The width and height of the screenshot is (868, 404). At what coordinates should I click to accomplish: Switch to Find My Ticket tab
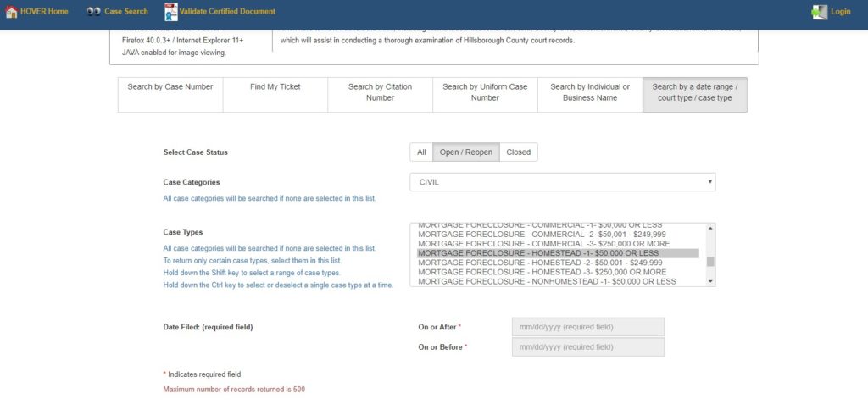coord(275,95)
